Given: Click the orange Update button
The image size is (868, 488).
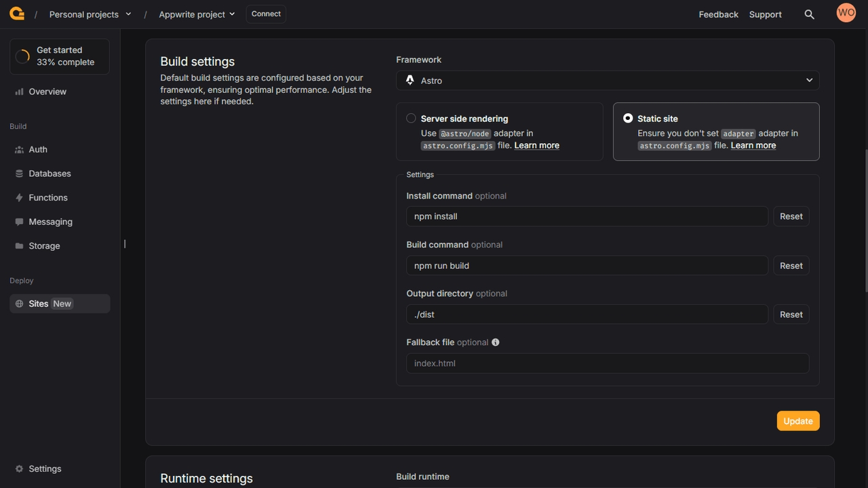Looking at the screenshot, I should point(797,421).
